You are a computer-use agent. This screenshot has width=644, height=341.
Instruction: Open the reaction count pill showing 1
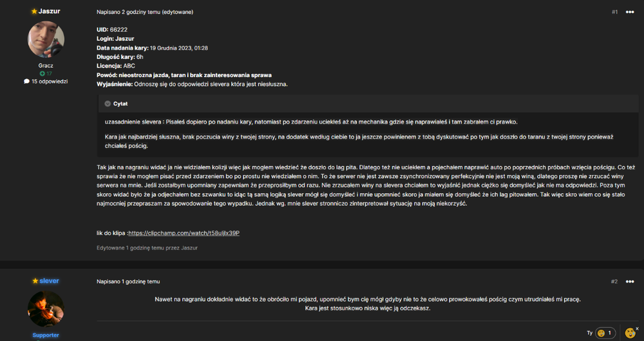click(605, 333)
